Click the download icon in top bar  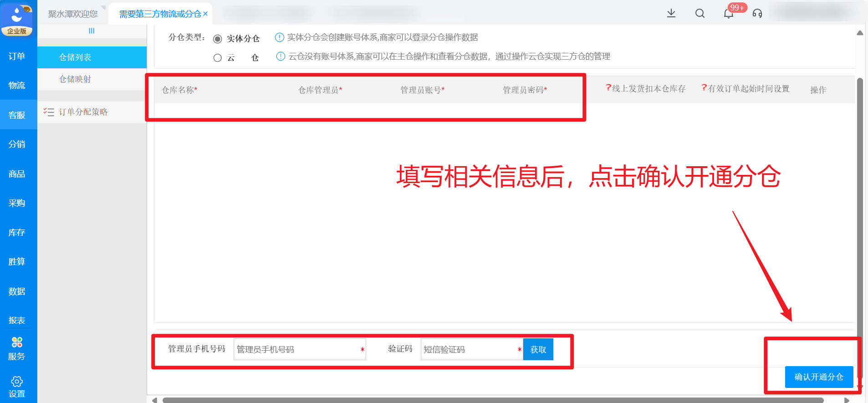(671, 13)
